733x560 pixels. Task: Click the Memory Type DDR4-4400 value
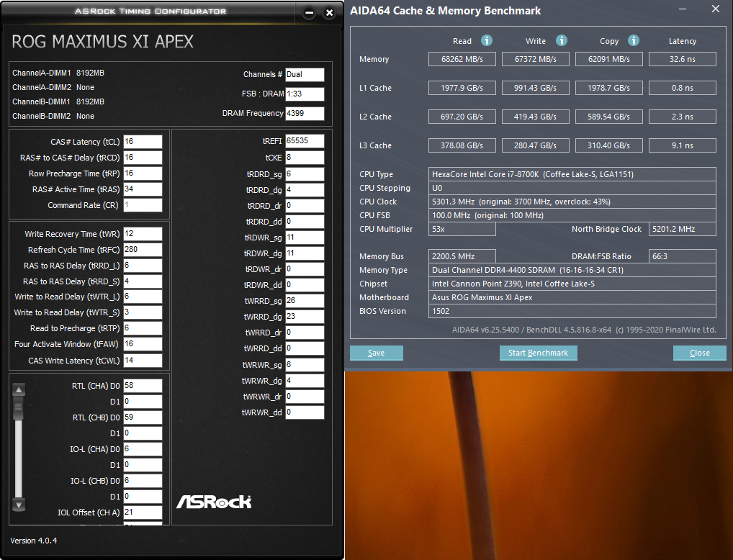click(x=572, y=270)
